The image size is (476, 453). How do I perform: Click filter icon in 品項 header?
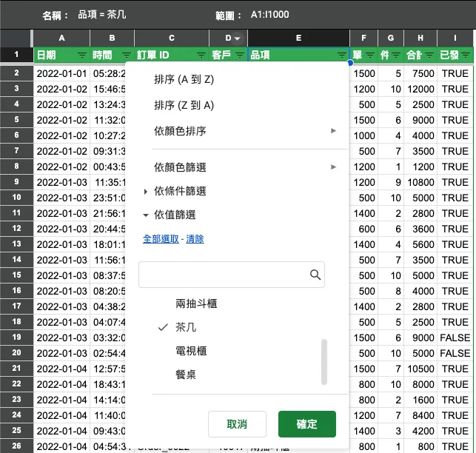(342, 56)
